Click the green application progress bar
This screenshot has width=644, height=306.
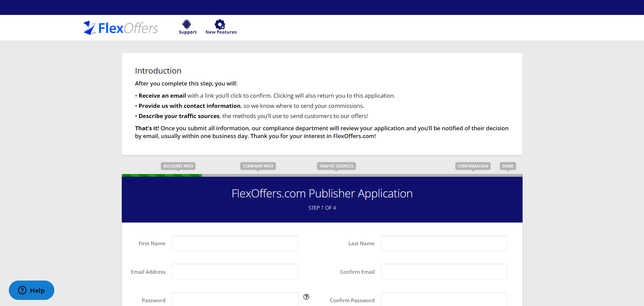click(162, 175)
